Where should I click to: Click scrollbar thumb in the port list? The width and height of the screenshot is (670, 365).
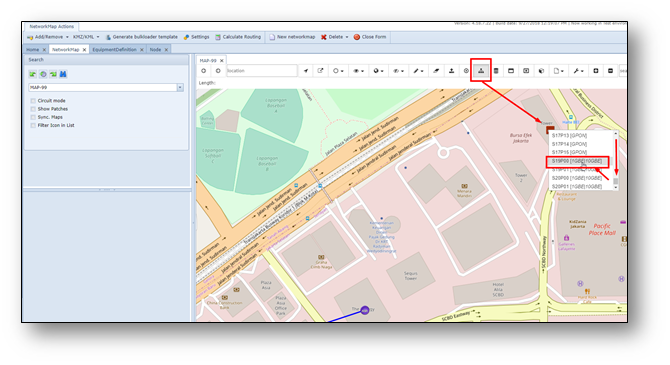pos(615,181)
